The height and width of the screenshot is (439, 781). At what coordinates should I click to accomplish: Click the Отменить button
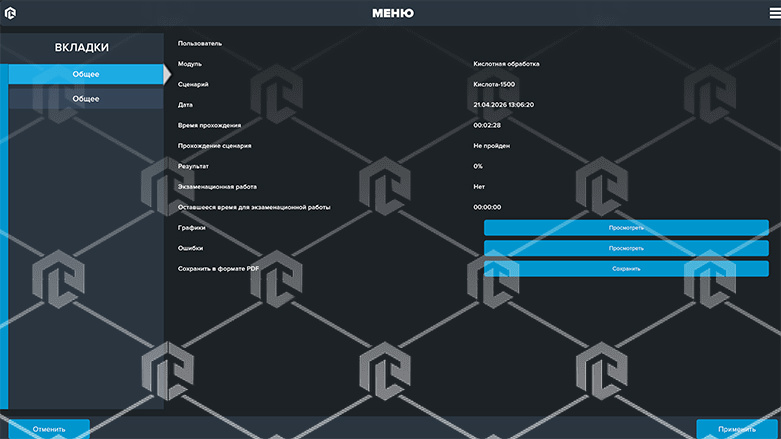pyautogui.click(x=48, y=429)
